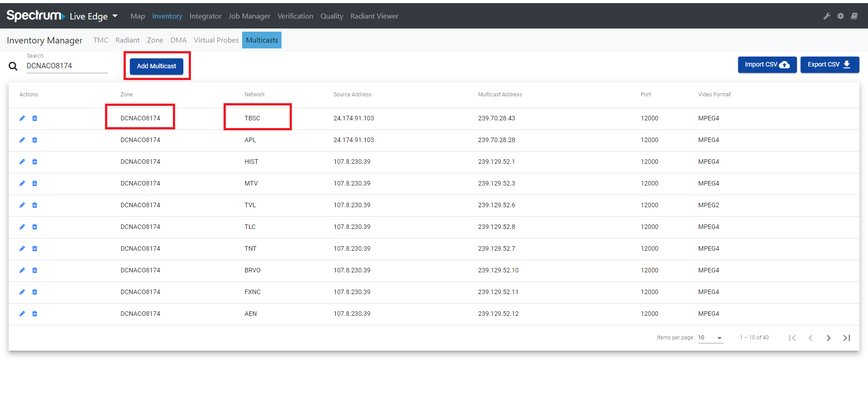This screenshot has width=868, height=395.
Task: Delete the BRVO multicast row
Action: 35,270
